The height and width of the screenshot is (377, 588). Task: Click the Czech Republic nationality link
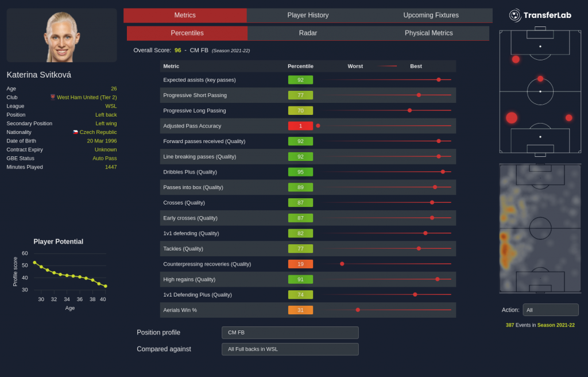(98, 132)
